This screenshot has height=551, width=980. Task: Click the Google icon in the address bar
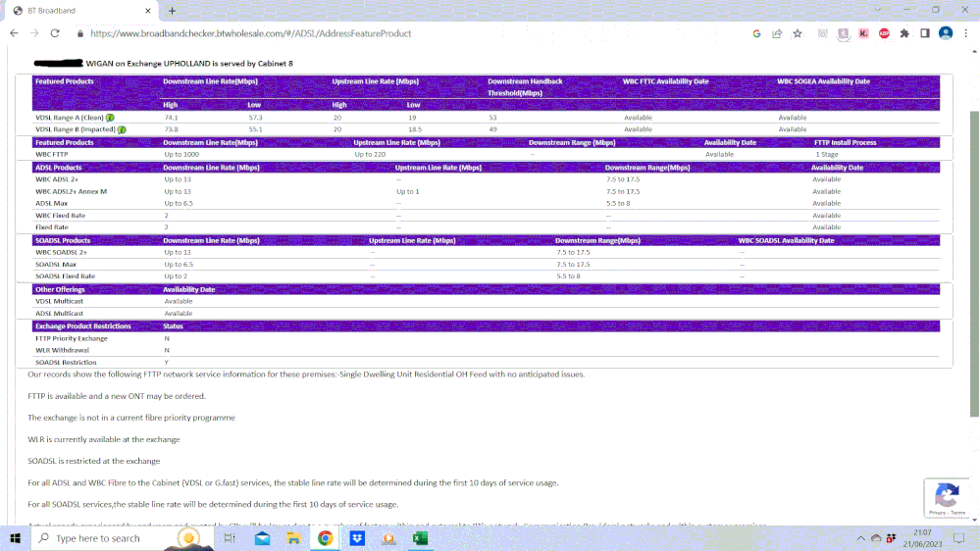click(x=756, y=33)
